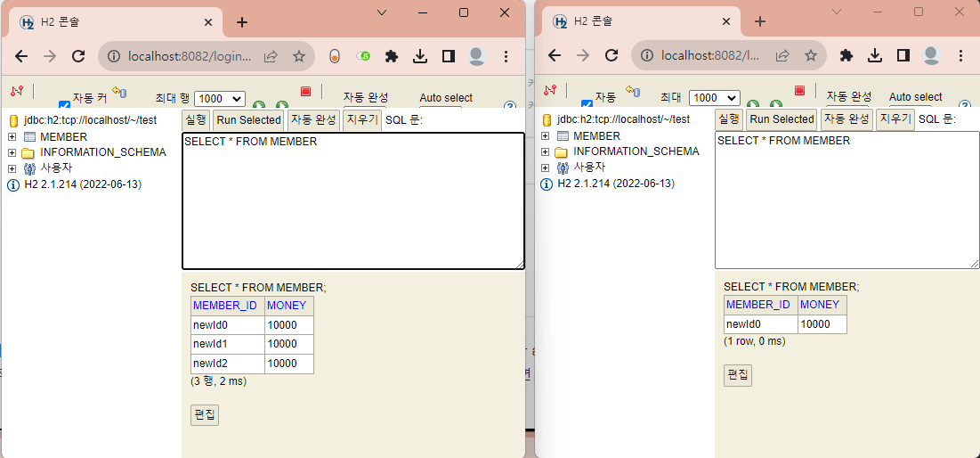The image size is (980, 458).
Task: Open the right browser's three-dot menu
Action: click(x=961, y=55)
